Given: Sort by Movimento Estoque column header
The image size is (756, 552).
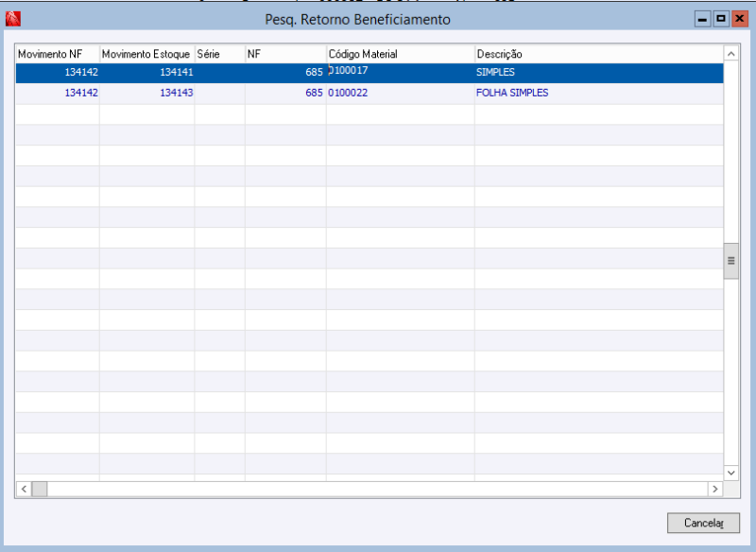Looking at the screenshot, I should [x=146, y=54].
